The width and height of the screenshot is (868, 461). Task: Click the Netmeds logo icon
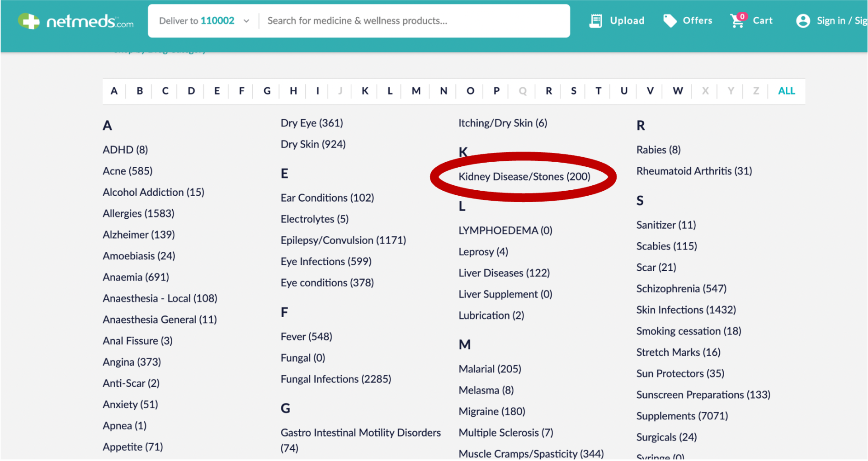click(x=29, y=21)
